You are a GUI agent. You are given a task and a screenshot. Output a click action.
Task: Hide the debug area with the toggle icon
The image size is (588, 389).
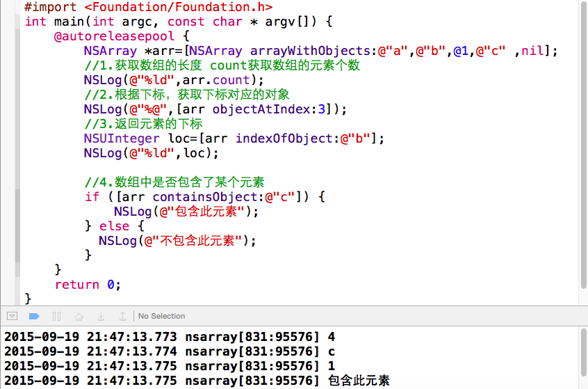(12, 316)
